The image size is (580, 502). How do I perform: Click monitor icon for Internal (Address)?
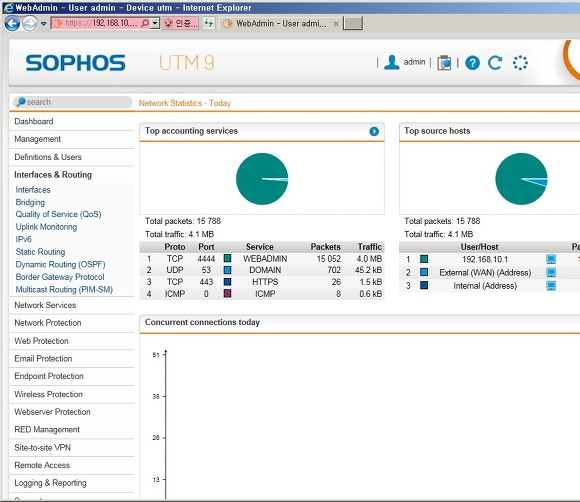pyautogui.click(x=551, y=286)
